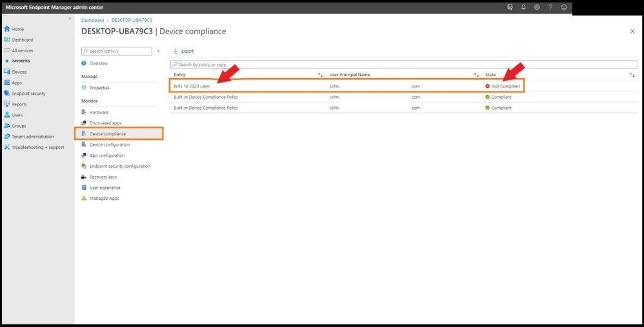The image size is (644, 327).
Task: Open the help question mark icon
Action: point(550,7)
